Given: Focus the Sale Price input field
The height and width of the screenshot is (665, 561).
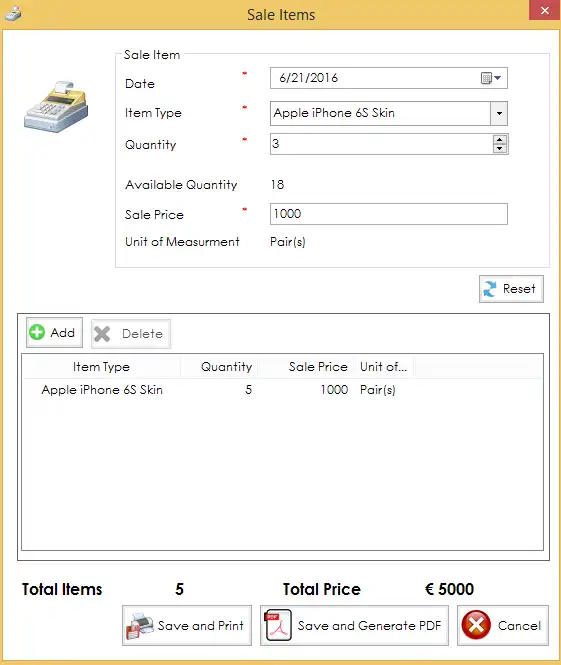Looking at the screenshot, I should point(388,214).
